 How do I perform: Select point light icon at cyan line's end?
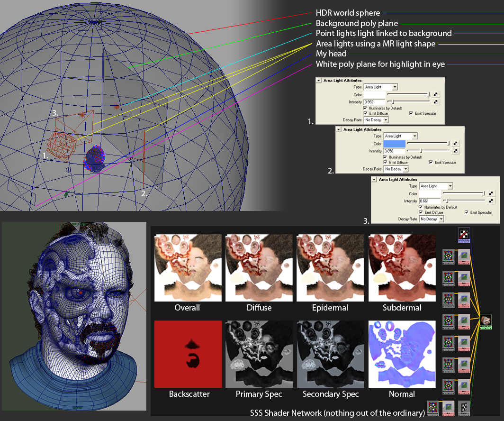[117, 107]
